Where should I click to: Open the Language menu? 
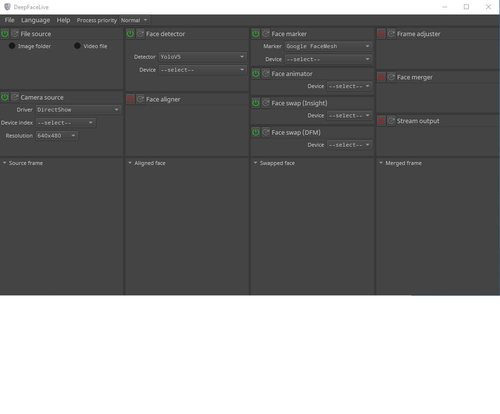tap(35, 20)
